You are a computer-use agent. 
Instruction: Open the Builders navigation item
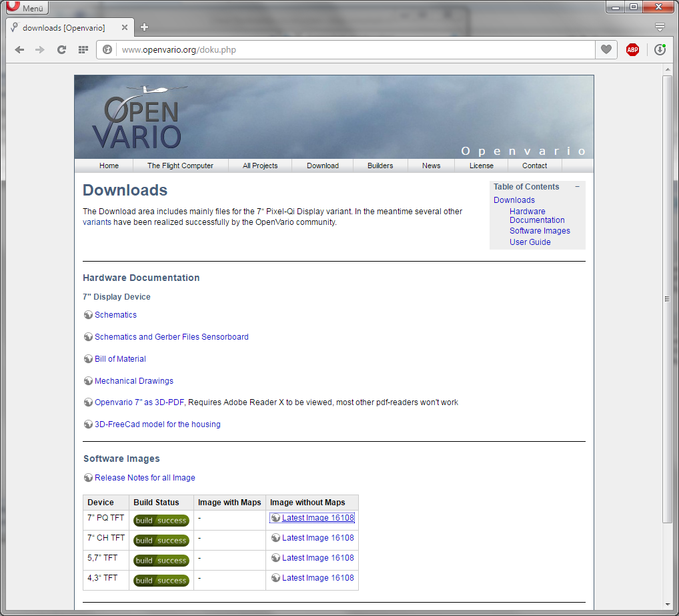pos(380,166)
